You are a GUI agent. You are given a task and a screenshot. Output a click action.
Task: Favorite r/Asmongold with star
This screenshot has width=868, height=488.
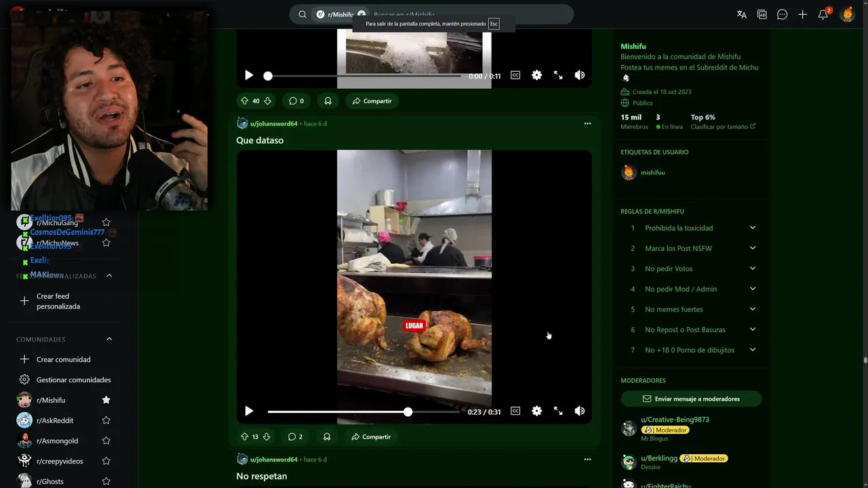pyautogui.click(x=106, y=441)
